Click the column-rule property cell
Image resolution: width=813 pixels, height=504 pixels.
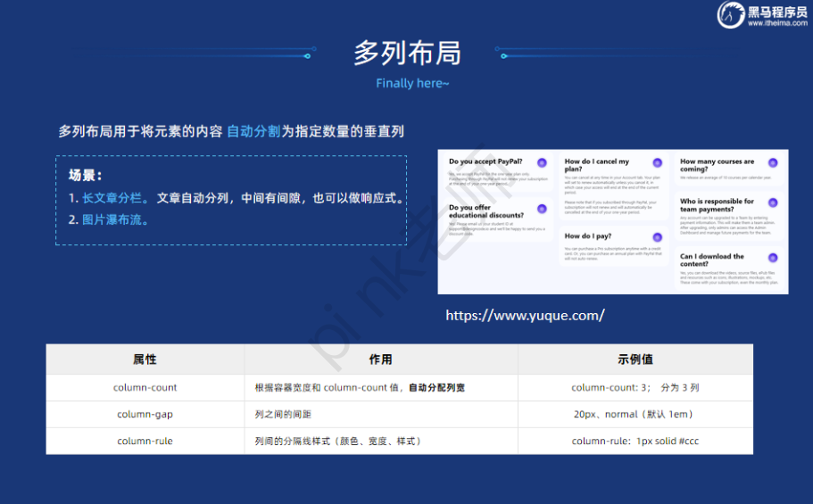pos(145,442)
